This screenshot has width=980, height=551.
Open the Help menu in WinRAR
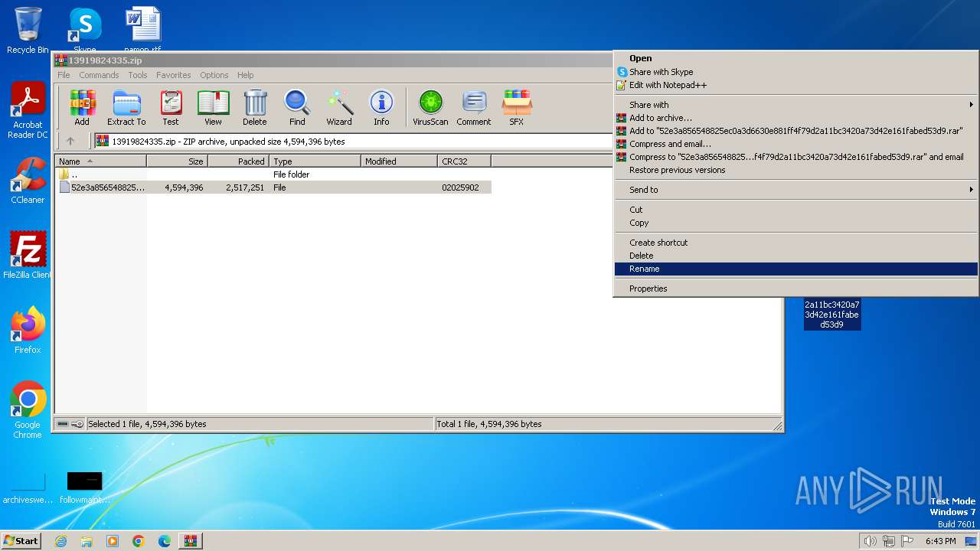(245, 75)
